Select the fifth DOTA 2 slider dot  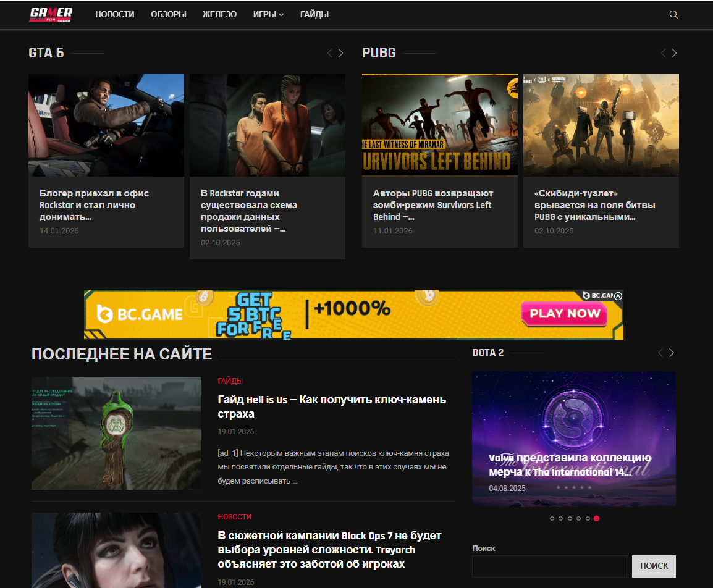coord(588,518)
